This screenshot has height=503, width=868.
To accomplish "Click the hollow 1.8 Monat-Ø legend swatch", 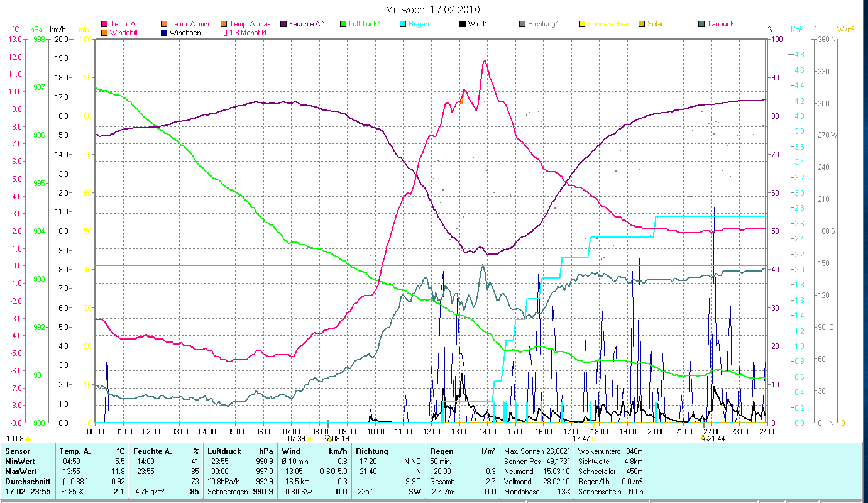I will coord(223,32).
